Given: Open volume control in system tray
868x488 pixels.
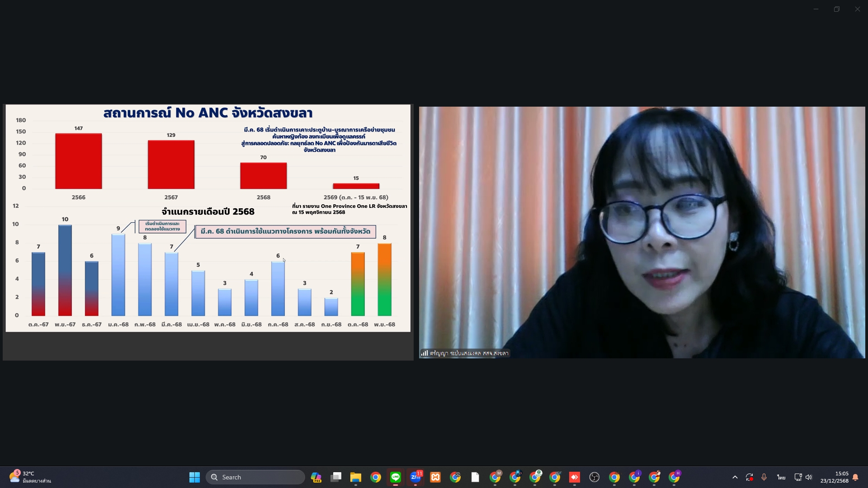Looking at the screenshot, I should pos(809,477).
